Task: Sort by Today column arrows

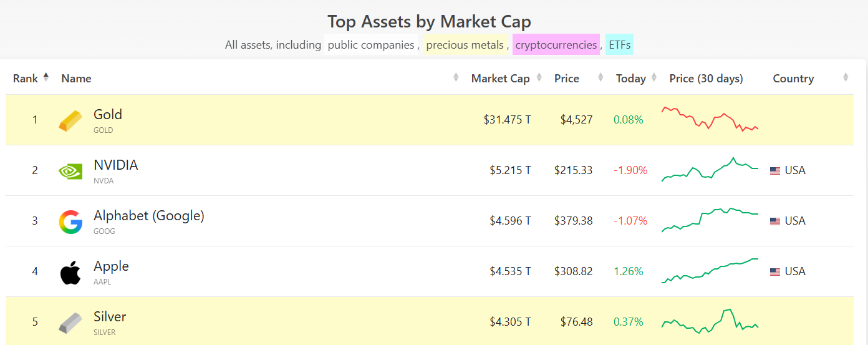Action: [x=654, y=77]
